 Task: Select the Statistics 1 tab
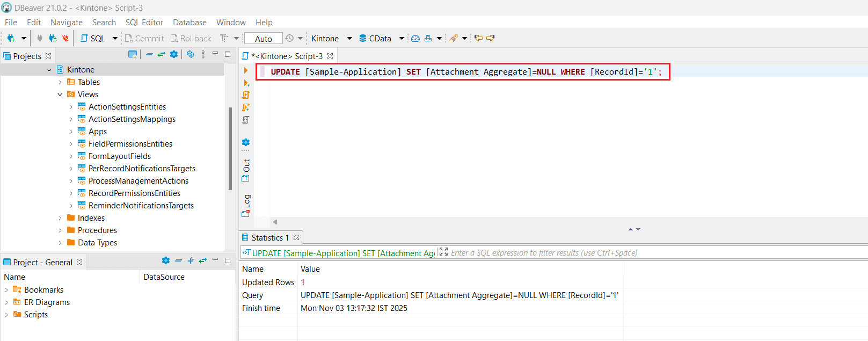(269, 237)
